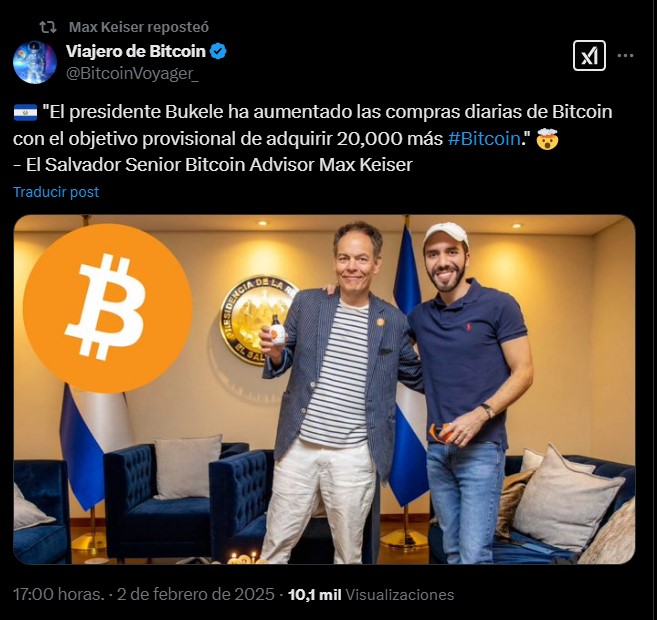Image resolution: width=657 pixels, height=620 pixels.
Task: Click the orange Bitcoin logo in photo
Action: click(108, 308)
